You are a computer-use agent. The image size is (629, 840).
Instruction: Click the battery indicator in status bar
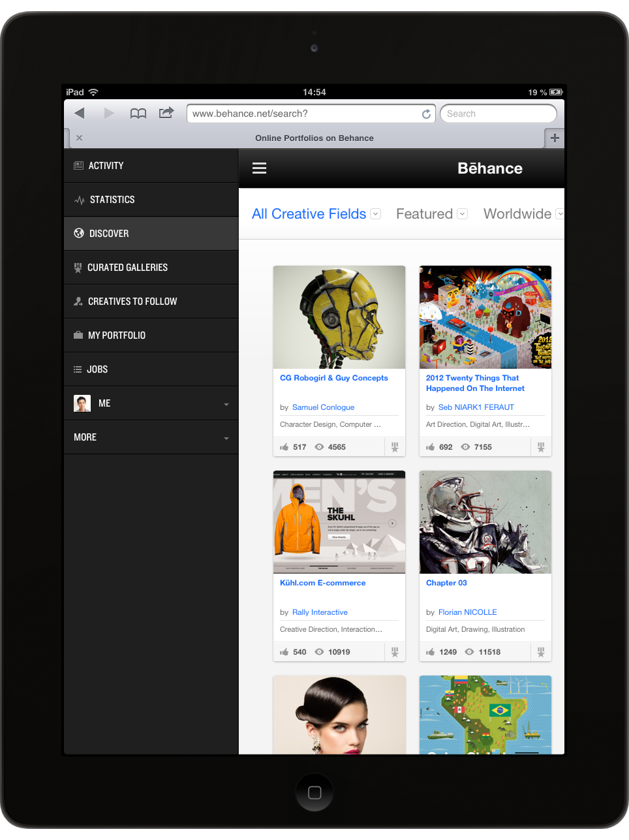pyautogui.click(x=556, y=93)
